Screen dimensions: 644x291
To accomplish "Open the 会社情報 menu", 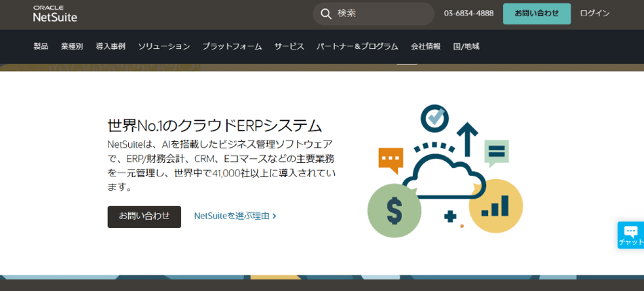I will click(x=426, y=46).
